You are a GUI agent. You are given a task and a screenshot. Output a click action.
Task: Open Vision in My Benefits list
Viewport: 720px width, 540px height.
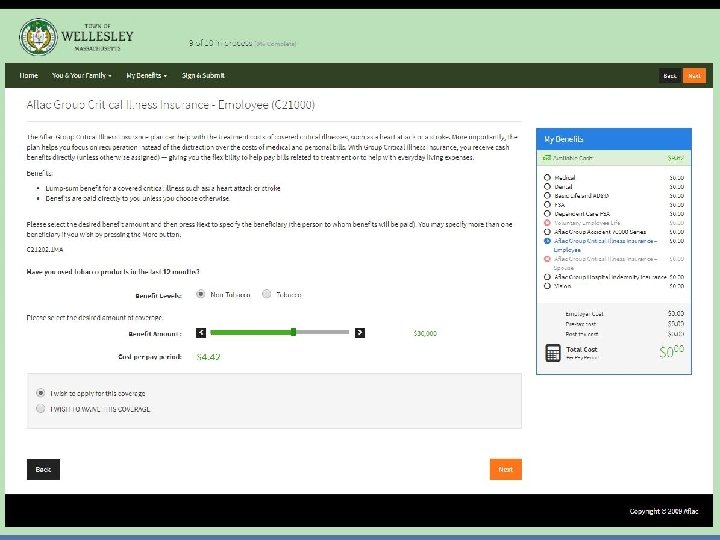pos(562,286)
